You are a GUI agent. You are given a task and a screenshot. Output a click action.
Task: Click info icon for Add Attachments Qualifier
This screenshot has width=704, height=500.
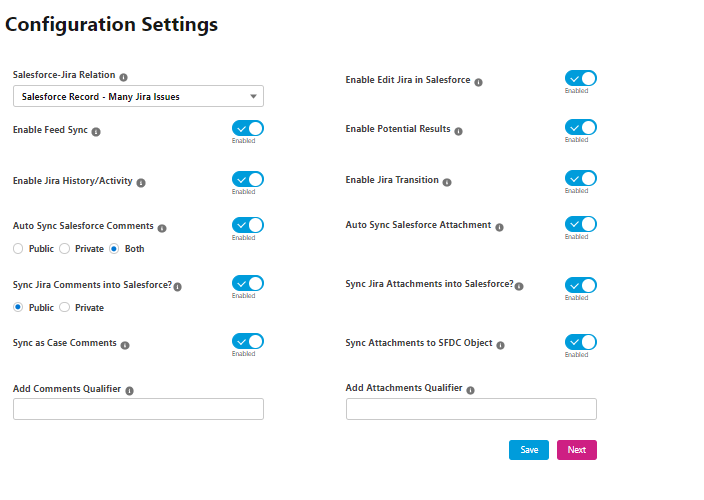(x=471, y=390)
